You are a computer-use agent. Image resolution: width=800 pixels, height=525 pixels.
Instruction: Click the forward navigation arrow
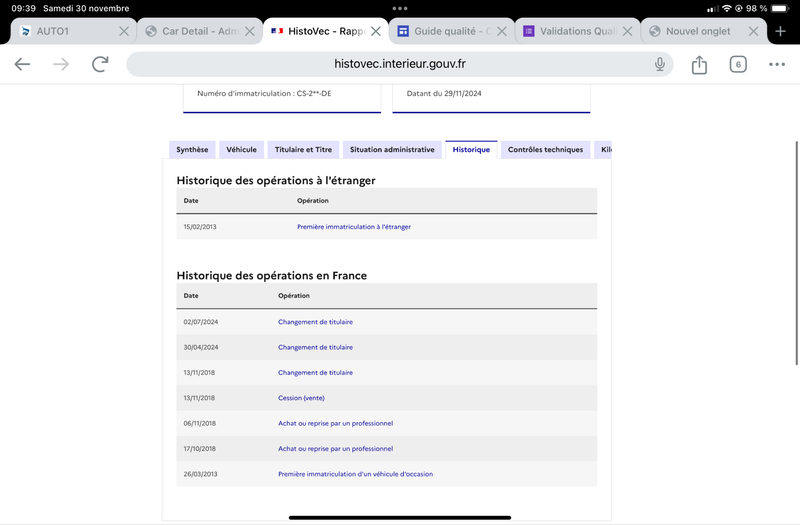pyautogui.click(x=61, y=64)
